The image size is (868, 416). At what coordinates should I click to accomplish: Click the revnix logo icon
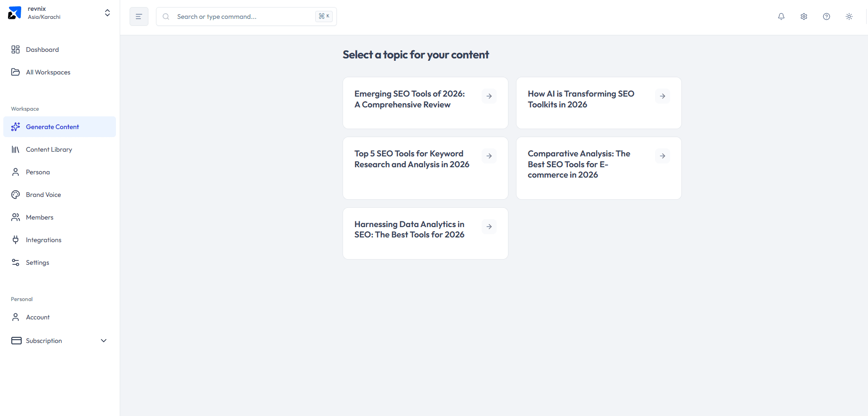point(15,13)
